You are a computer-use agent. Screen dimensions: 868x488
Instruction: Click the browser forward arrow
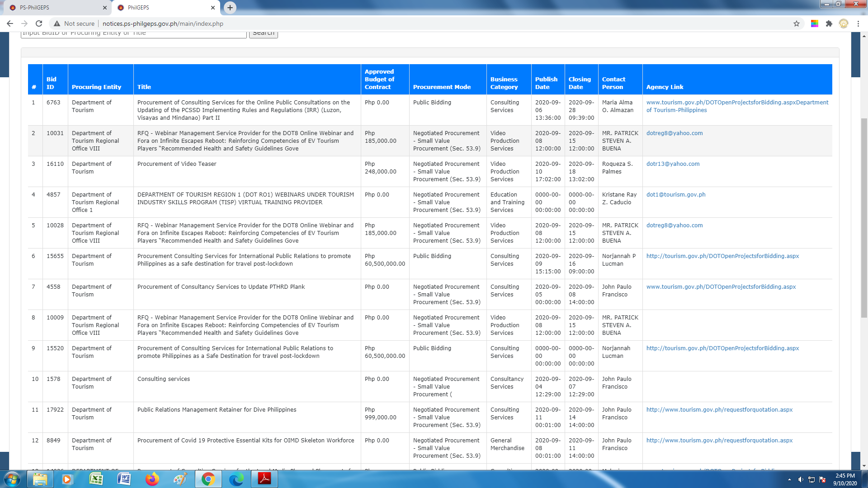(x=24, y=23)
